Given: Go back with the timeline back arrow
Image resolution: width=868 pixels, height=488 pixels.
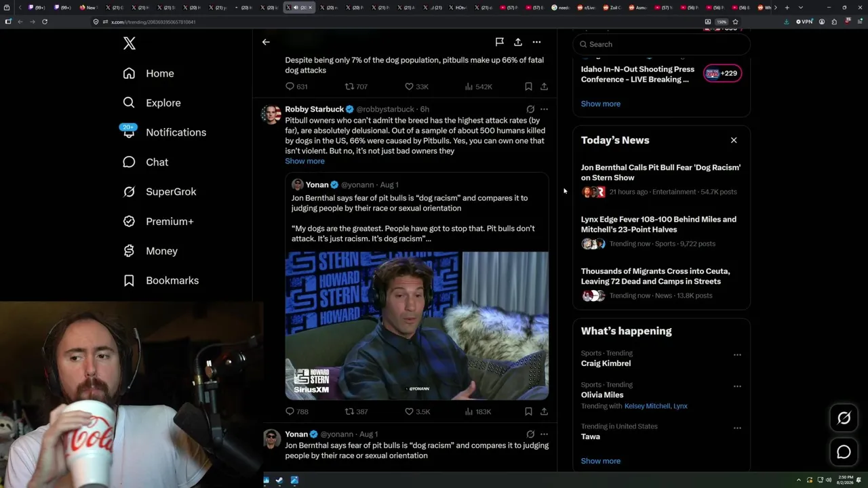Looking at the screenshot, I should coord(266,42).
